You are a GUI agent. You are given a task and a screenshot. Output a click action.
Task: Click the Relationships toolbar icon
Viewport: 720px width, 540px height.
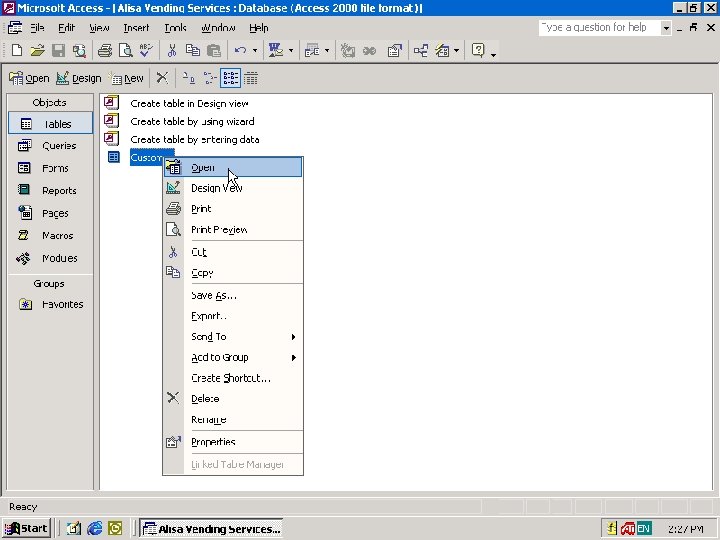coord(421,51)
